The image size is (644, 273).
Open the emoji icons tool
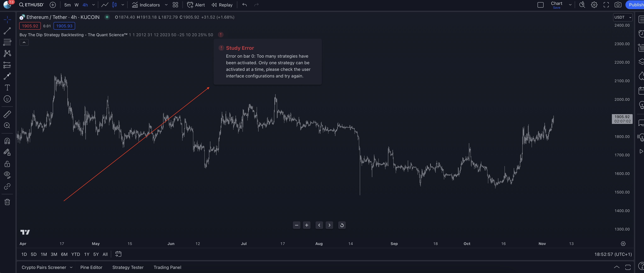point(7,99)
